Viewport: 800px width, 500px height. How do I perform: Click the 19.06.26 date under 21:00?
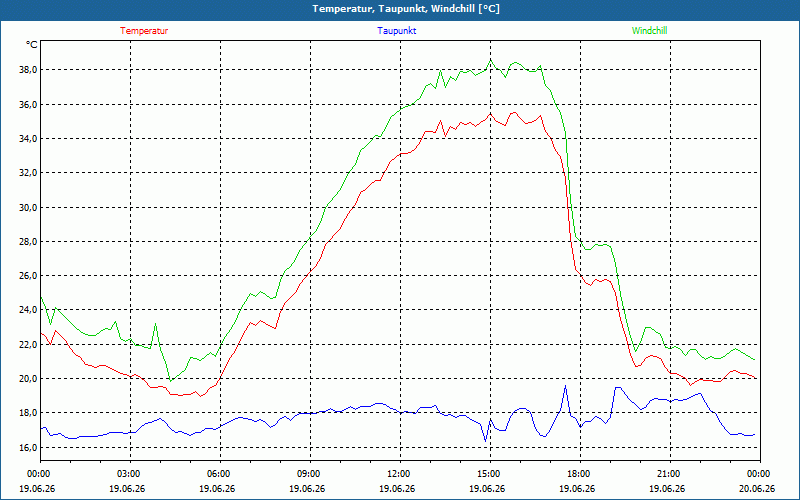667,489
